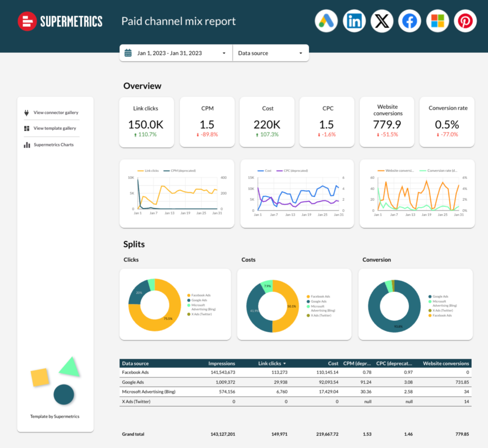488x448 pixels.
Task: Click the X (Twitter) logo icon
Action: (x=382, y=21)
